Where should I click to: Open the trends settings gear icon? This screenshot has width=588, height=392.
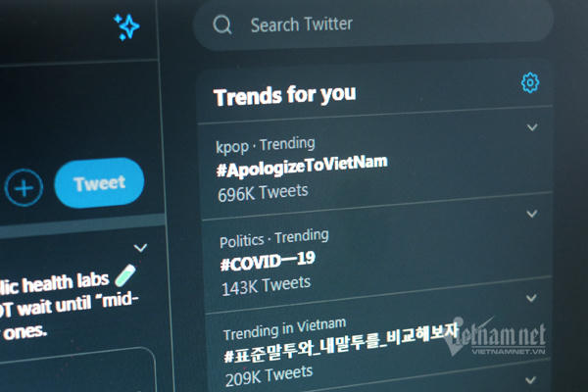[530, 82]
